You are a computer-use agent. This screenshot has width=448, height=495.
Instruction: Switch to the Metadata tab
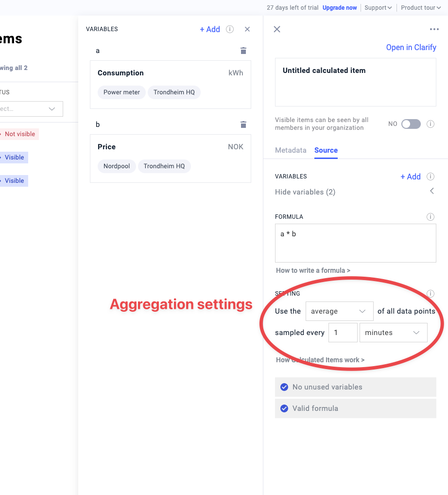tap(291, 150)
